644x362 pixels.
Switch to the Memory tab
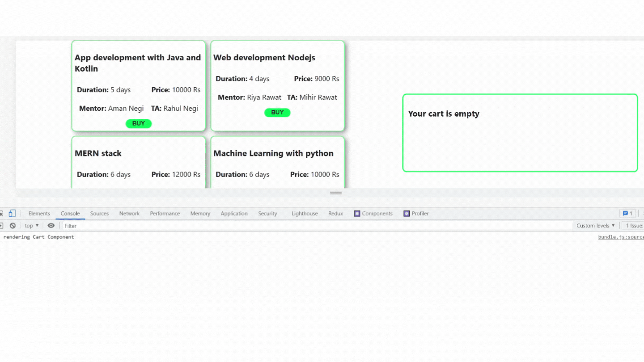click(x=200, y=214)
